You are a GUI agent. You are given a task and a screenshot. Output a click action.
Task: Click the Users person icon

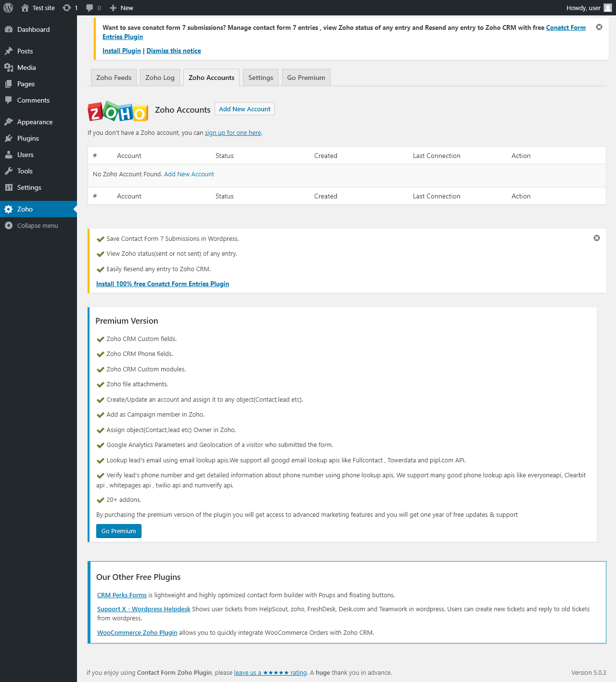9,155
